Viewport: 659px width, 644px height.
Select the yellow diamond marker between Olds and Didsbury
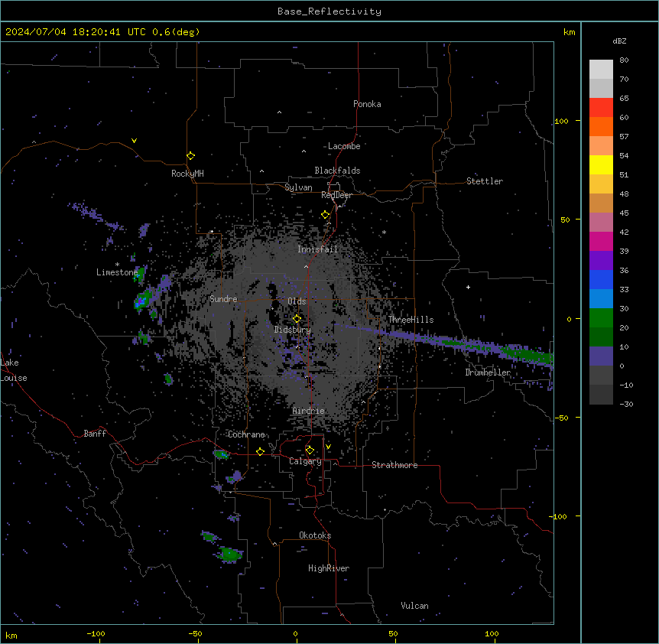[x=297, y=319]
